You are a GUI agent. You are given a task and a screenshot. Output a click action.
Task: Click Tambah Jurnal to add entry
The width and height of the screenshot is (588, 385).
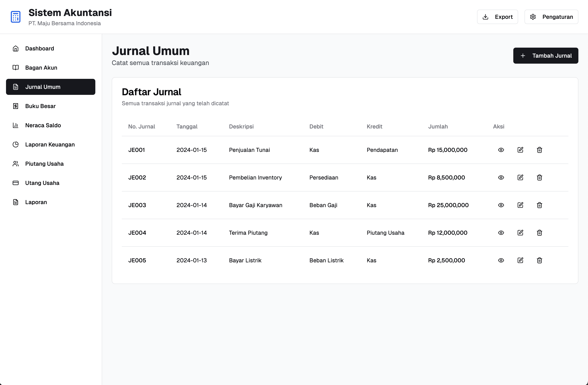pyautogui.click(x=546, y=56)
